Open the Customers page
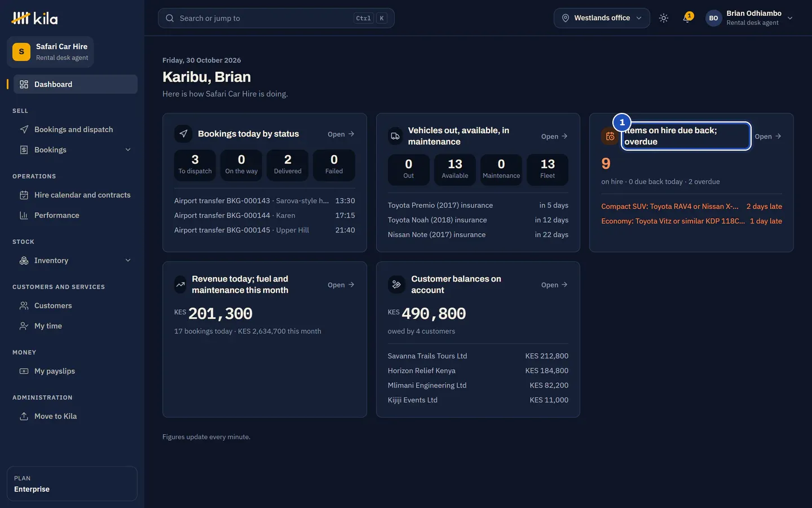 (76, 305)
